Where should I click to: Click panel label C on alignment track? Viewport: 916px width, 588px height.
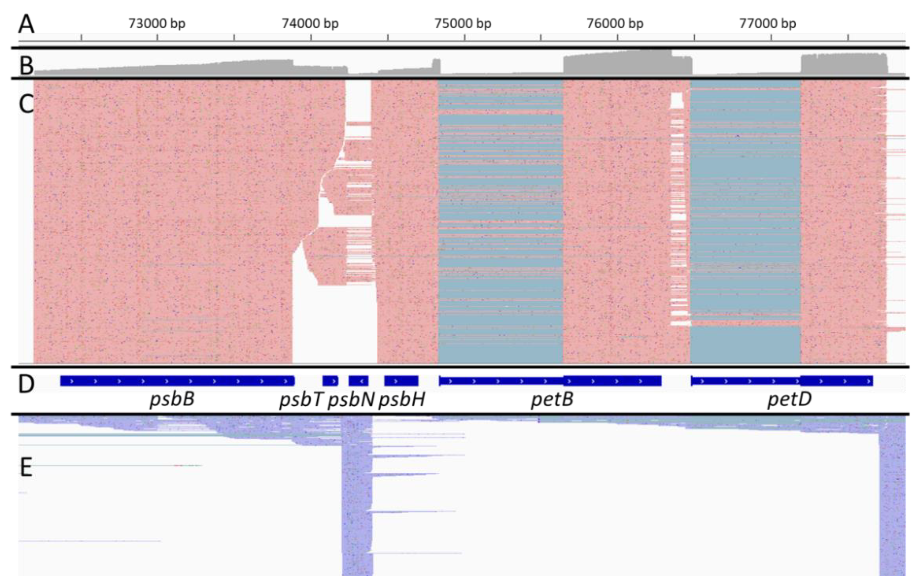pos(26,104)
